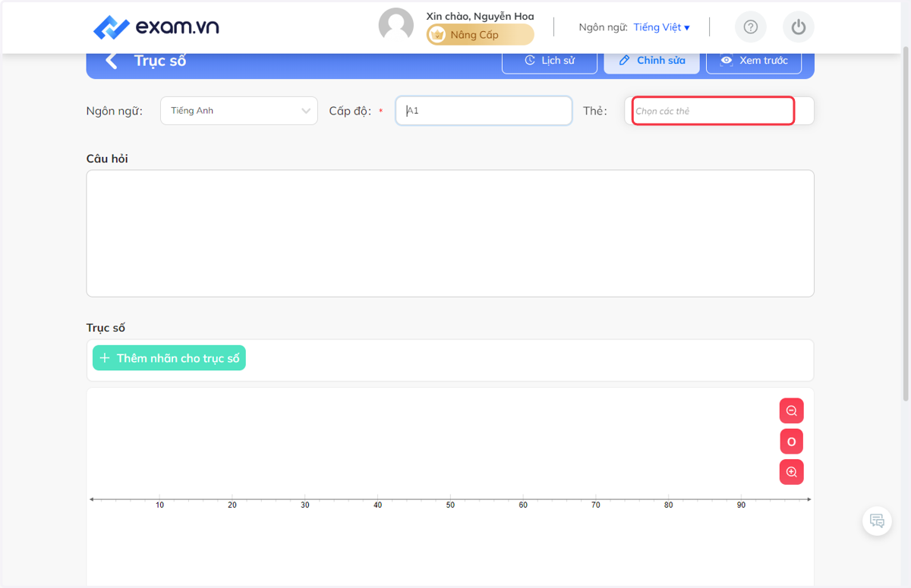Open the user avatar profile picture
The image size is (911, 588).
click(x=396, y=26)
